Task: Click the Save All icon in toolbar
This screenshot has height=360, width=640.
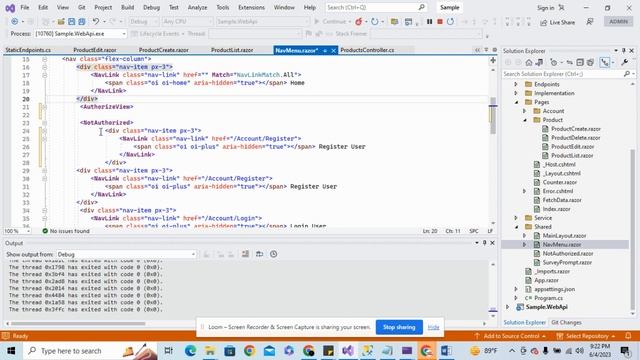Action: (x=82, y=22)
